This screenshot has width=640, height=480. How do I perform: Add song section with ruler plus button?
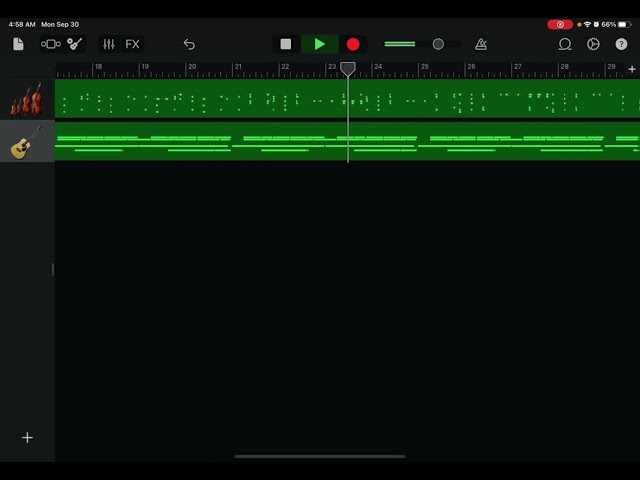pyautogui.click(x=632, y=69)
